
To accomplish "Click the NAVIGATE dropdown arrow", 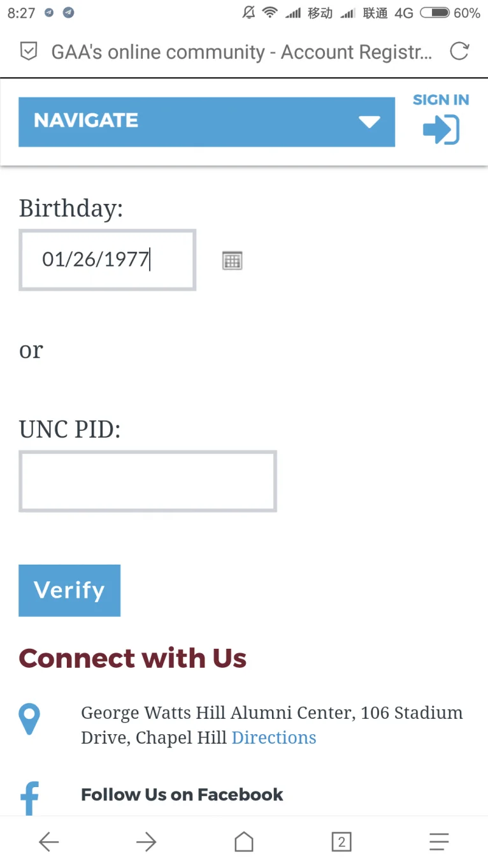I will [x=369, y=122].
